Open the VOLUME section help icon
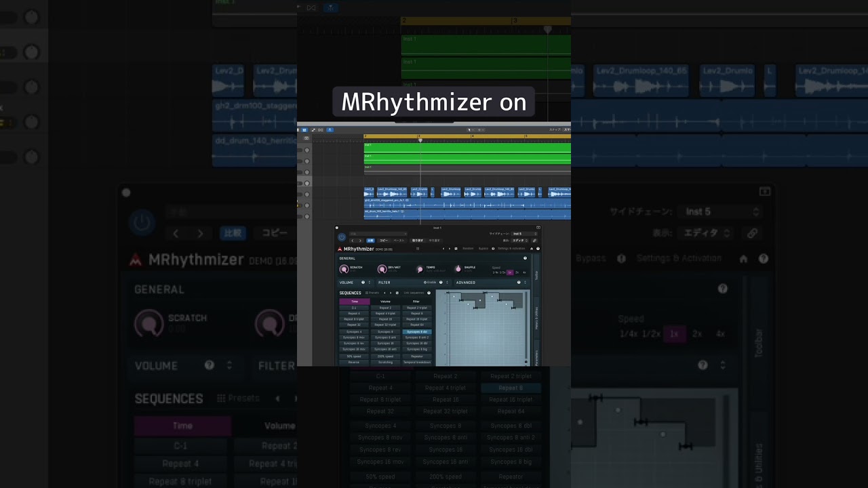The width and height of the screenshot is (868, 488). (363, 282)
